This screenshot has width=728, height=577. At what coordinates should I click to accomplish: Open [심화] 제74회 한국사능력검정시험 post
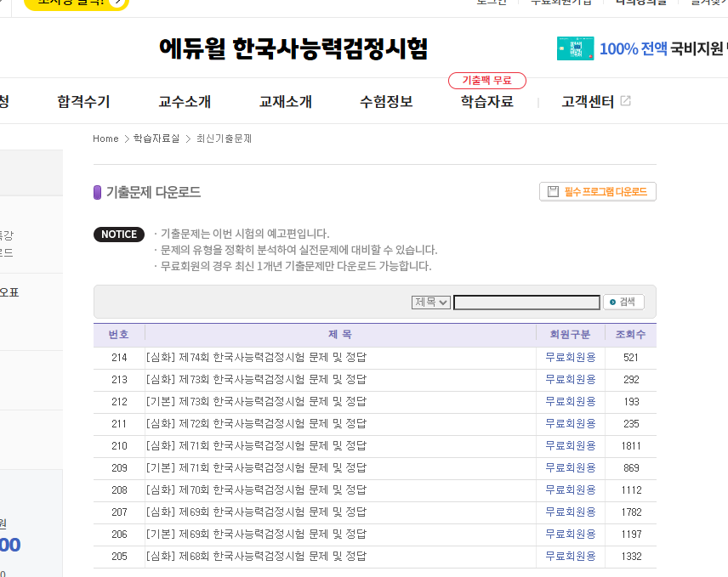click(256, 358)
